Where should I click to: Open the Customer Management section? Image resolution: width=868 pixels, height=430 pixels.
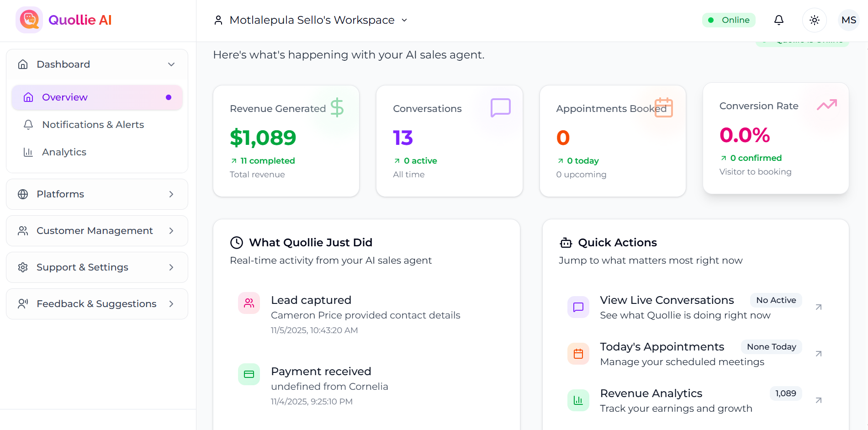97,231
